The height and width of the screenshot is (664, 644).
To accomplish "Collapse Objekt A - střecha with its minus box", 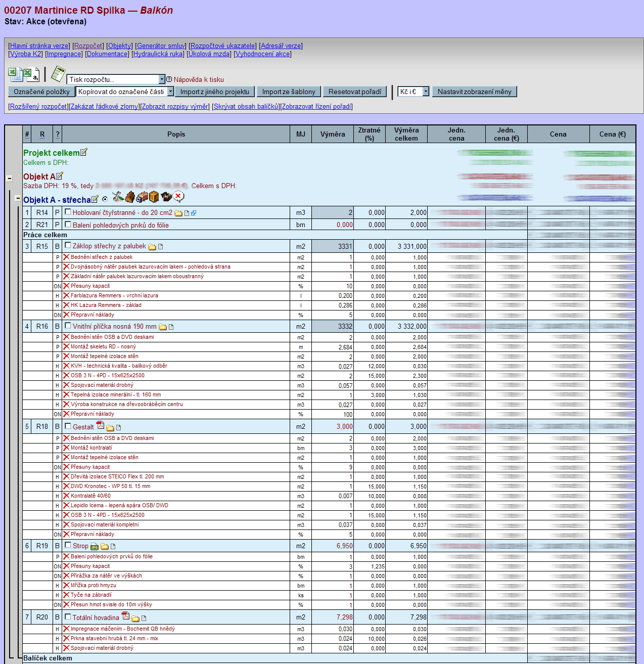I will point(18,199).
